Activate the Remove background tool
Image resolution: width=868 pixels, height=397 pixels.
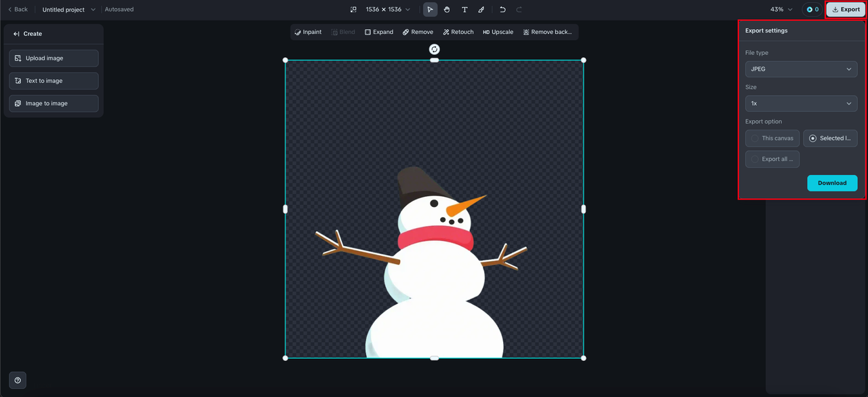coord(547,32)
